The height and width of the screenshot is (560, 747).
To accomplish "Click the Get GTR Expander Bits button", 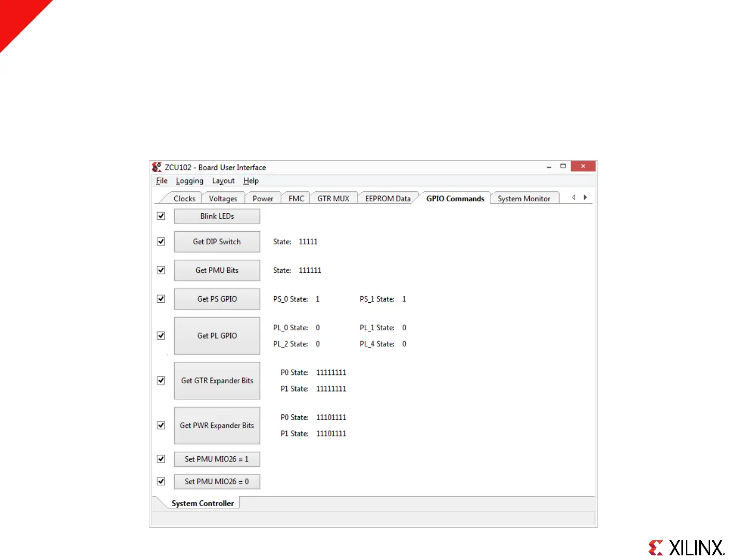I will [217, 381].
